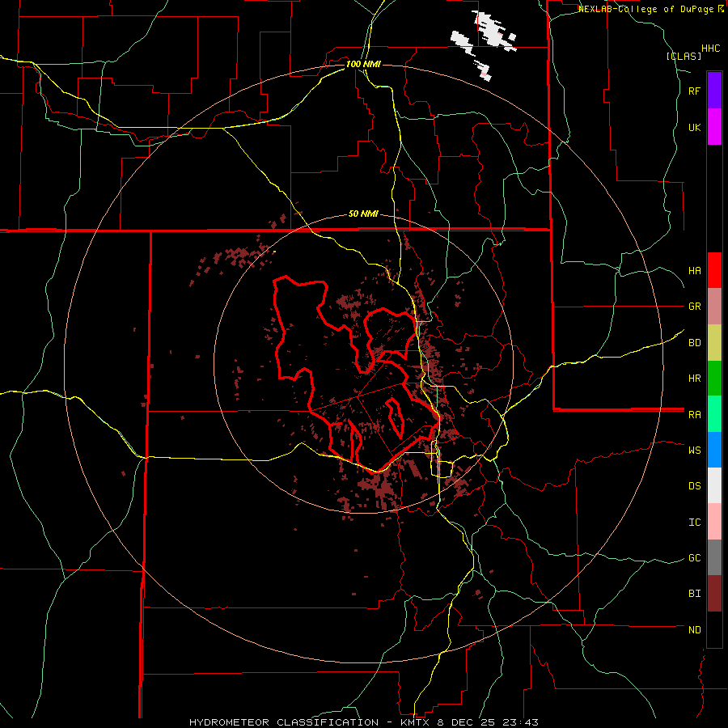This screenshot has width=728, height=728.
Task: Click the HR legend label
Action: 694,379
